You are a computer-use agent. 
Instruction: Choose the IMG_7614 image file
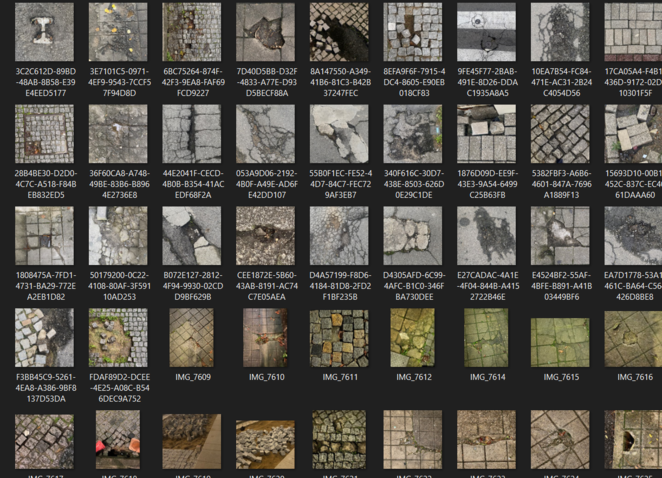(x=486, y=337)
